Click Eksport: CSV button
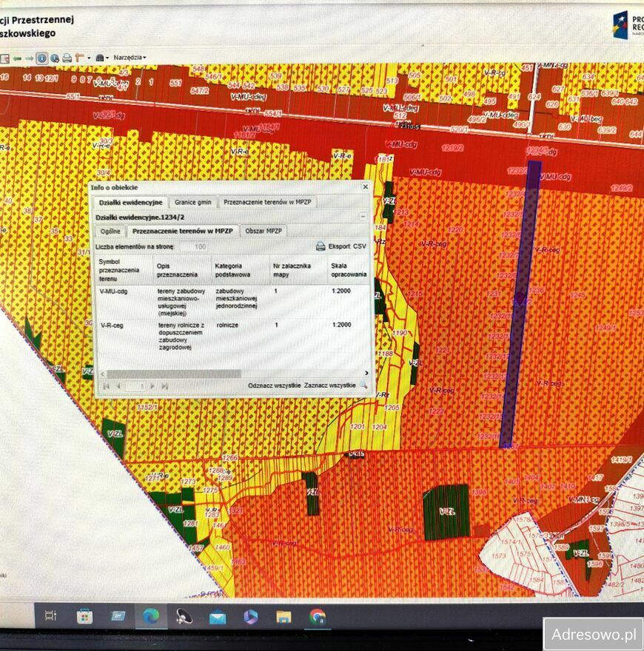 (x=341, y=246)
